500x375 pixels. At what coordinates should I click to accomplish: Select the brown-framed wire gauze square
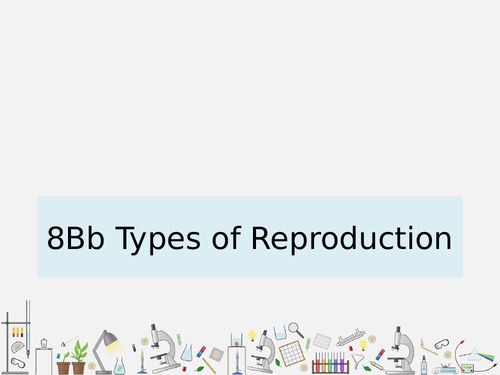pos(292,353)
